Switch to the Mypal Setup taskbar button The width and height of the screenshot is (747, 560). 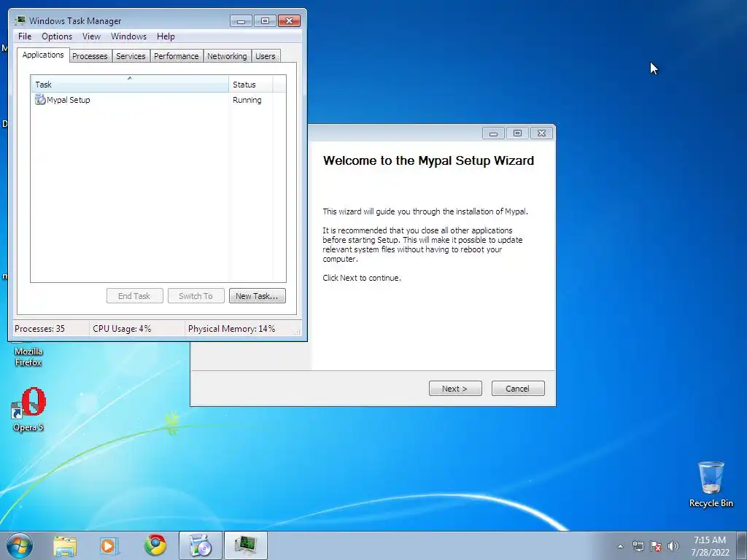click(200, 545)
